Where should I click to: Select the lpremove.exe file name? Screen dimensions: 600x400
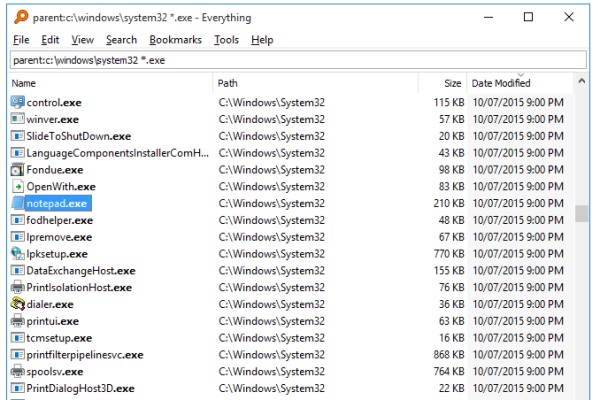pyautogui.click(x=59, y=237)
